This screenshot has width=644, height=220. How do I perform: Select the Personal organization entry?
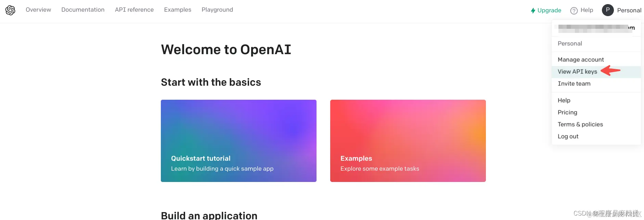(x=596, y=44)
